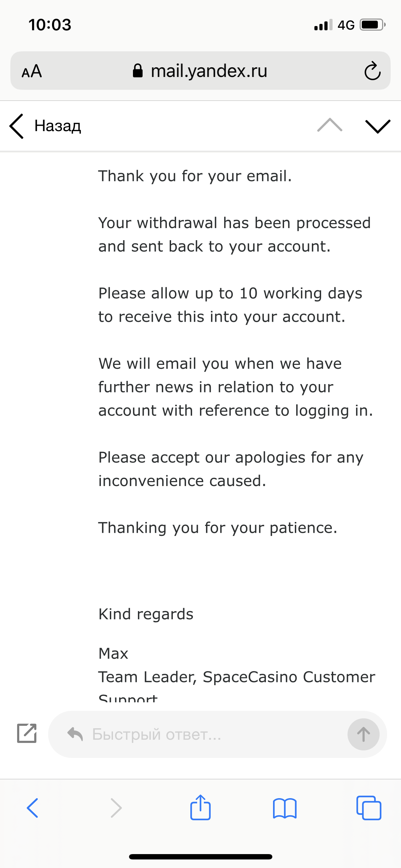The height and width of the screenshot is (868, 401).
Task: Go to previous message with up chevron
Action: point(330,125)
